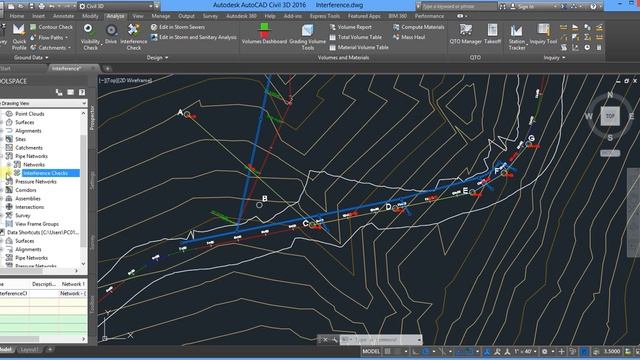Toggle ortho mode in status bar

click(x=416, y=351)
